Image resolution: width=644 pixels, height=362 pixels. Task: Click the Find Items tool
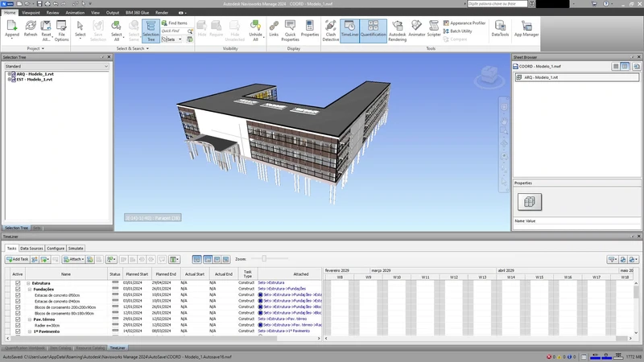click(x=174, y=23)
